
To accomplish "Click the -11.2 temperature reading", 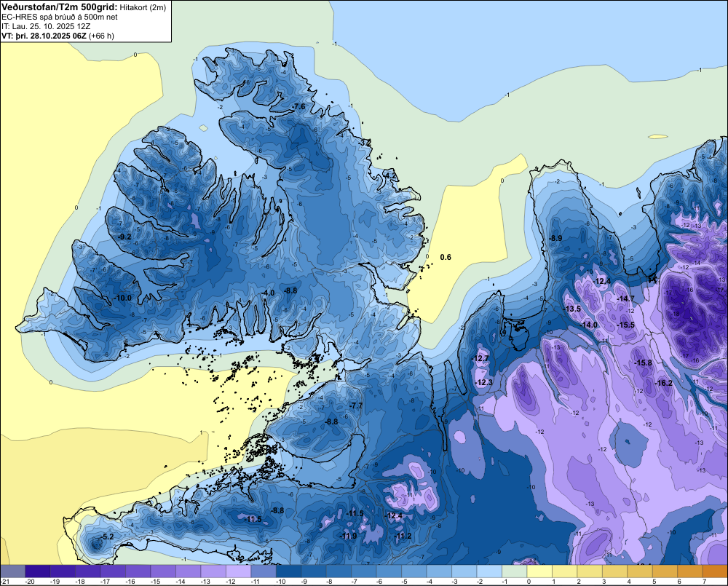I will point(403,536).
